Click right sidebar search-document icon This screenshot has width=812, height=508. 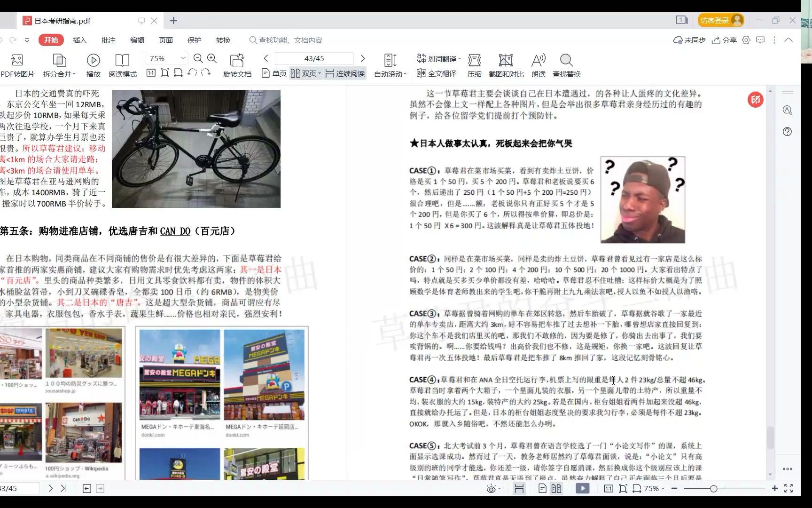click(x=788, y=110)
